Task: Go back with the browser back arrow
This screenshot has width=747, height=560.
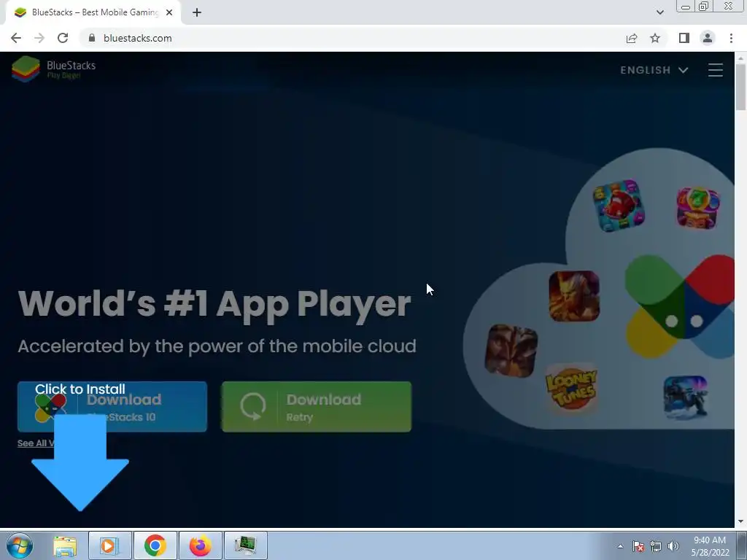Action: [16, 38]
